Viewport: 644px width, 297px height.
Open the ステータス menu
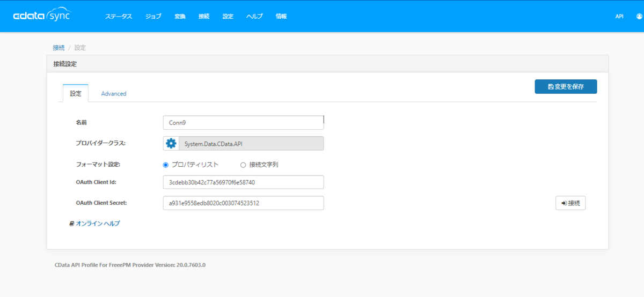click(119, 17)
